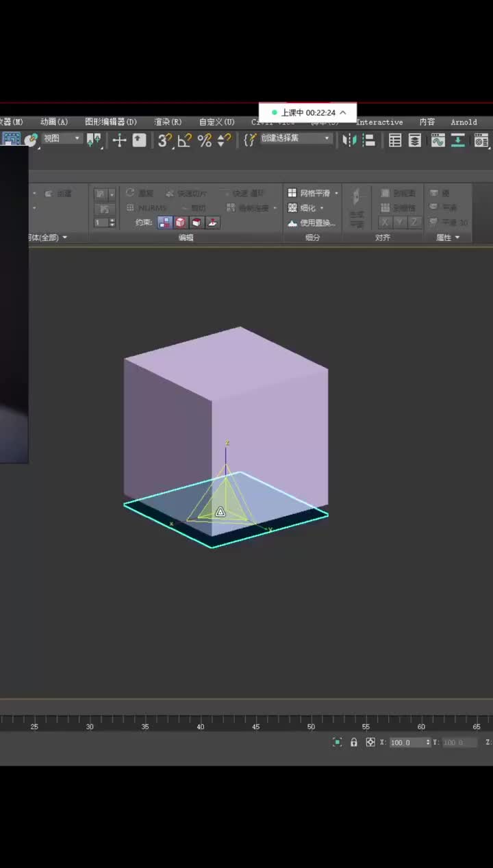Click the 使用置换 button
The image size is (493, 868).
coord(312,223)
